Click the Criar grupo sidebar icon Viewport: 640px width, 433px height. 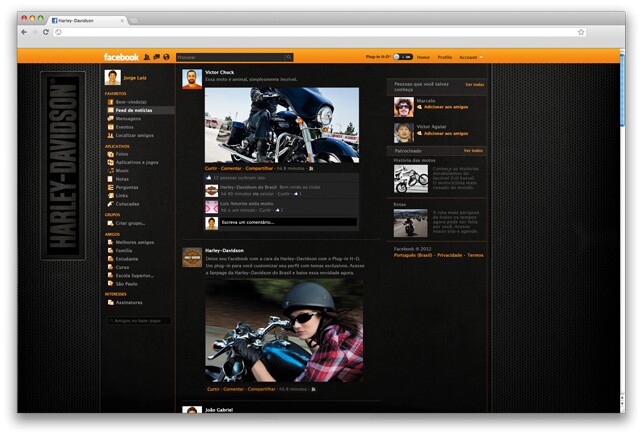110,223
